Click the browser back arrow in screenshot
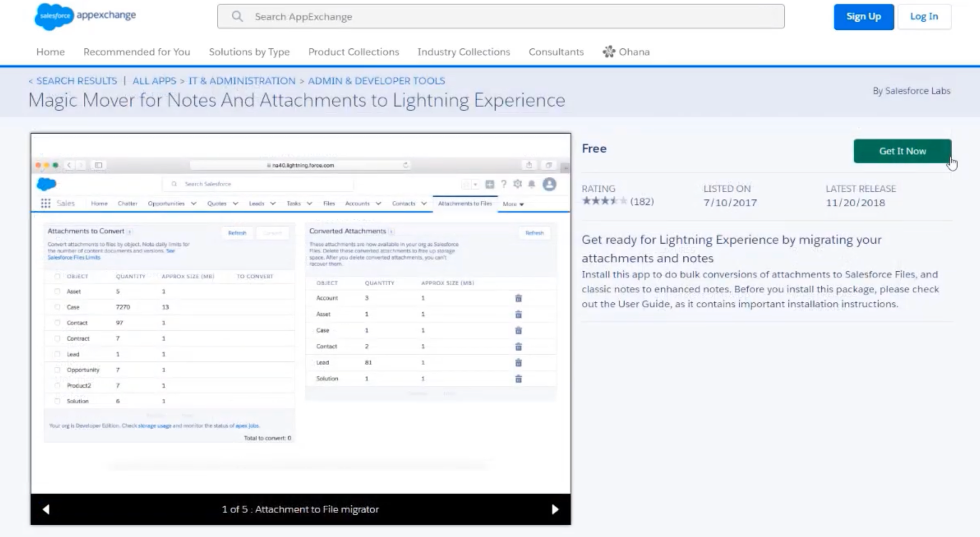This screenshot has width=980, height=537. coord(69,165)
